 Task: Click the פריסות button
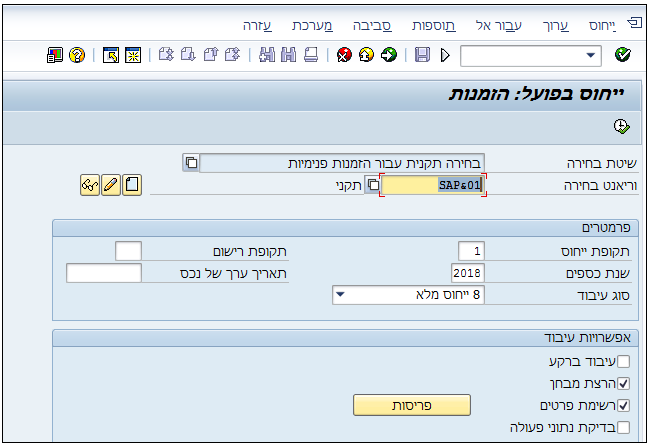(x=412, y=405)
